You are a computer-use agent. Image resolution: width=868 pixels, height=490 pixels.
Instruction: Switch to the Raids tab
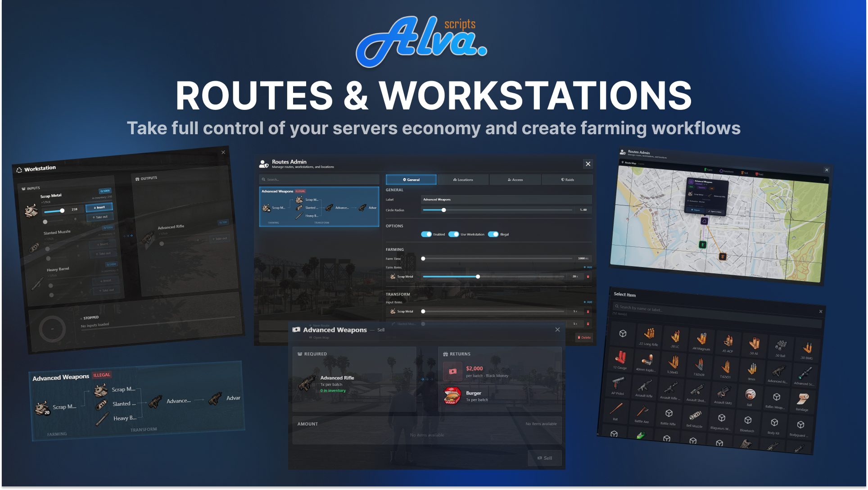[567, 180]
